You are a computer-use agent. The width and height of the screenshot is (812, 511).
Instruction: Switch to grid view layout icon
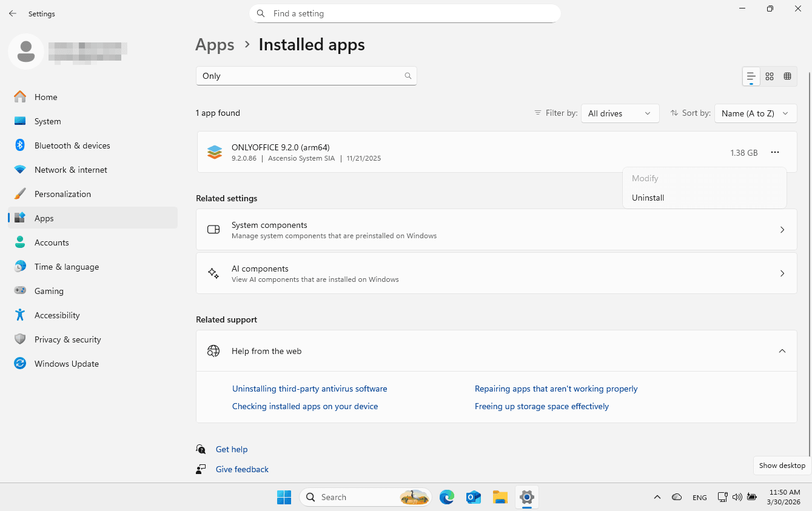(x=770, y=76)
